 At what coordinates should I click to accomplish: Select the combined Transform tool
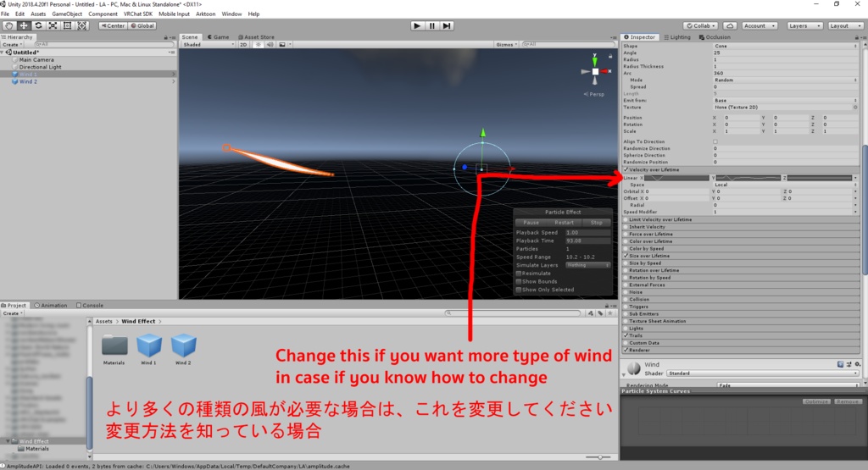[x=82, y=25]
